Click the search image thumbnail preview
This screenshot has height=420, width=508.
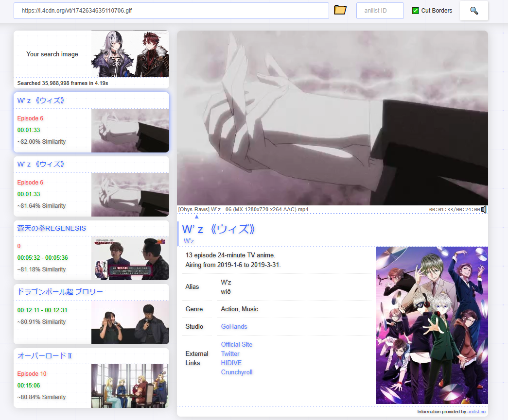pyautogui.click(x=130, y=54)
